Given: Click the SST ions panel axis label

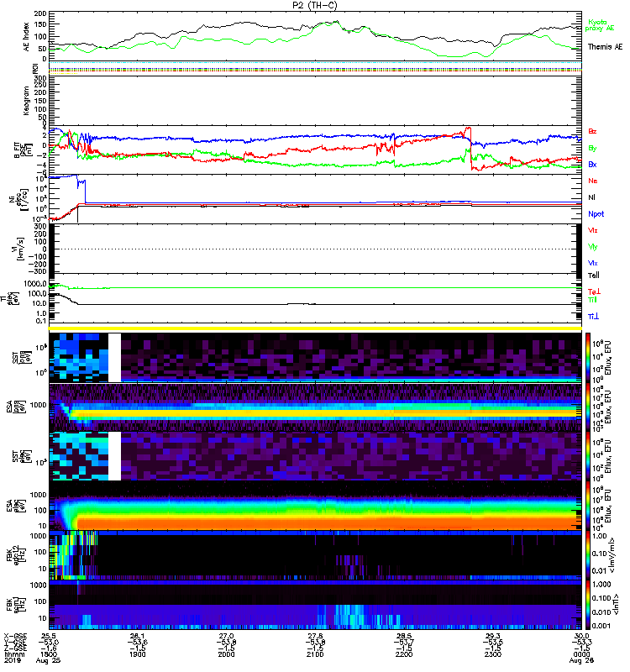Looking at the screenshot, I should pyautogui.click(x=22, y=358).
